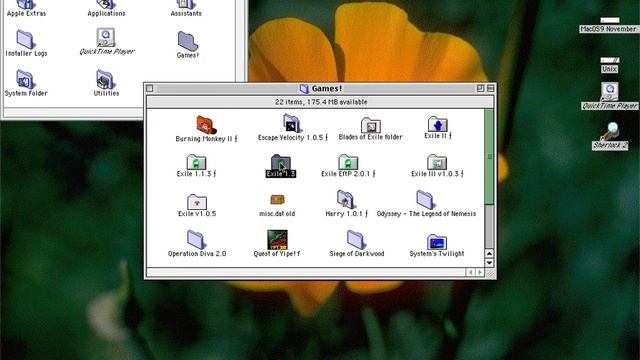
Task: Open Apple Extras folder in back window
Action: click(26, 4)
